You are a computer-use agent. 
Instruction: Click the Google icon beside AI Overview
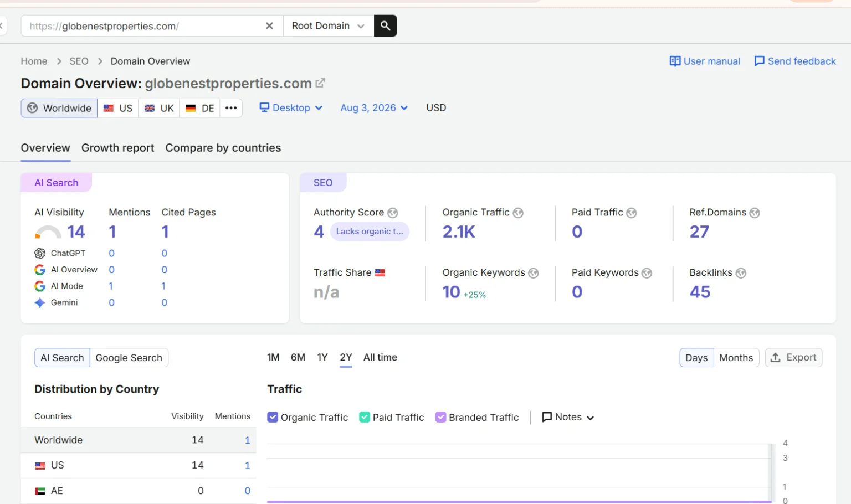[40, 270]
